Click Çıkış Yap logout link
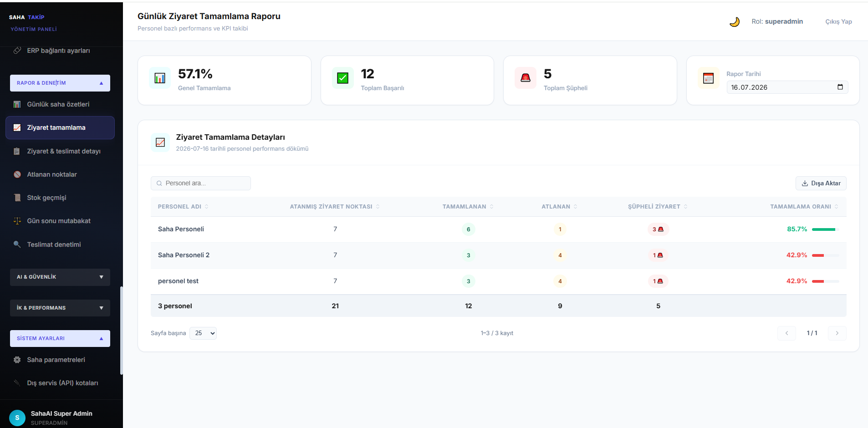Image resolution: width=868 pixels, height=428 pixels. (x=838, y=21)
